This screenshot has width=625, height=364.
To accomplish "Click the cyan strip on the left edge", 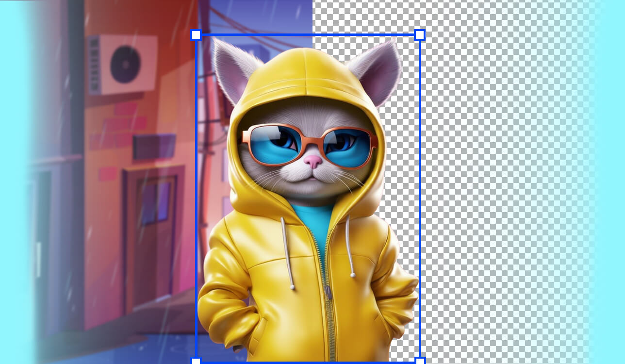I will (x=9, y=182).
